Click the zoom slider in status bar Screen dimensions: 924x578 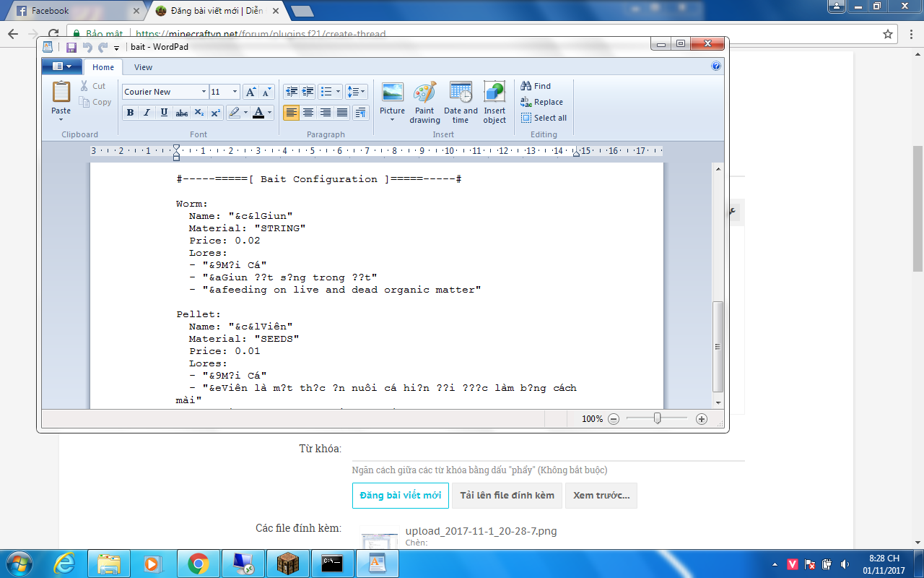coord(657,419)
